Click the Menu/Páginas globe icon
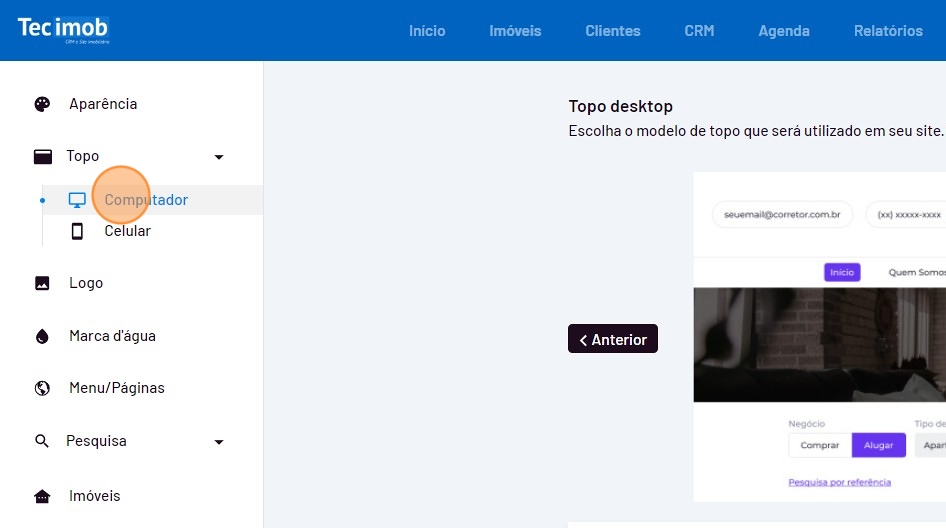 click(42, 388)
